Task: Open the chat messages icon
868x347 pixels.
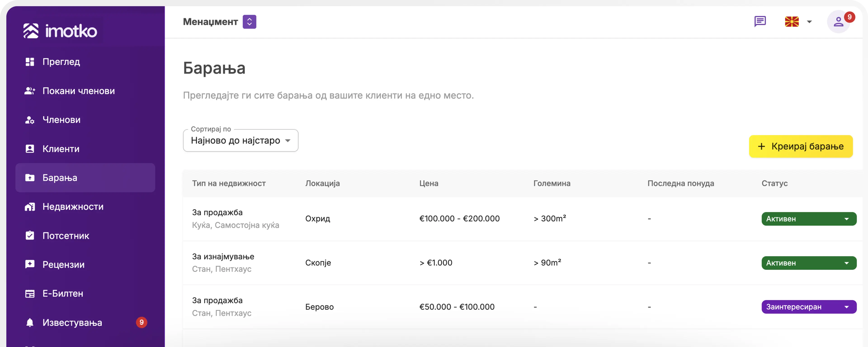Action: click(x=760, y=21)
